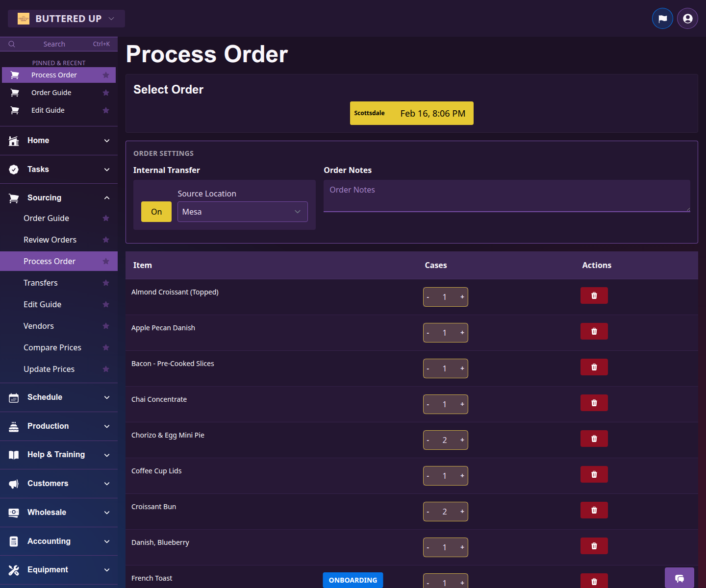
Task: Navigate to Review Orders
Action: point(50,240)
